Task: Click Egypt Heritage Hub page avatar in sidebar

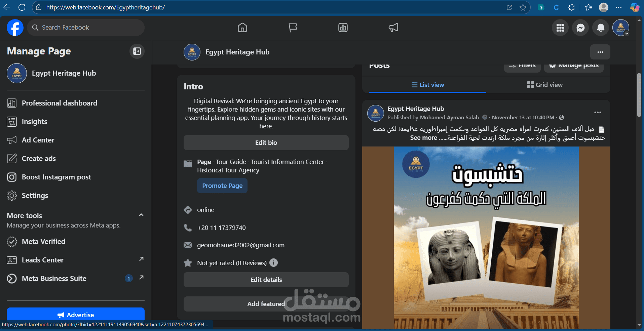Action: 17,73
